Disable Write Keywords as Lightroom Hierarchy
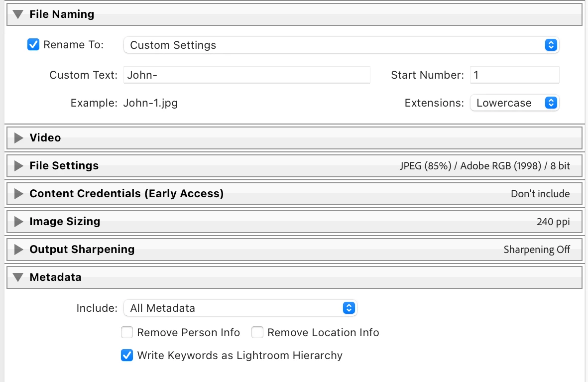 click(127, 356)
